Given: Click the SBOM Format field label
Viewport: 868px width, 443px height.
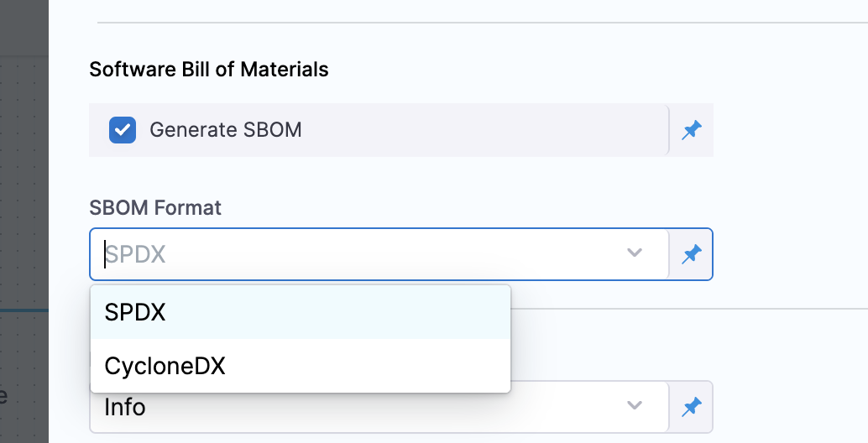Looking at the screenshot, I should tap(155, 207).
